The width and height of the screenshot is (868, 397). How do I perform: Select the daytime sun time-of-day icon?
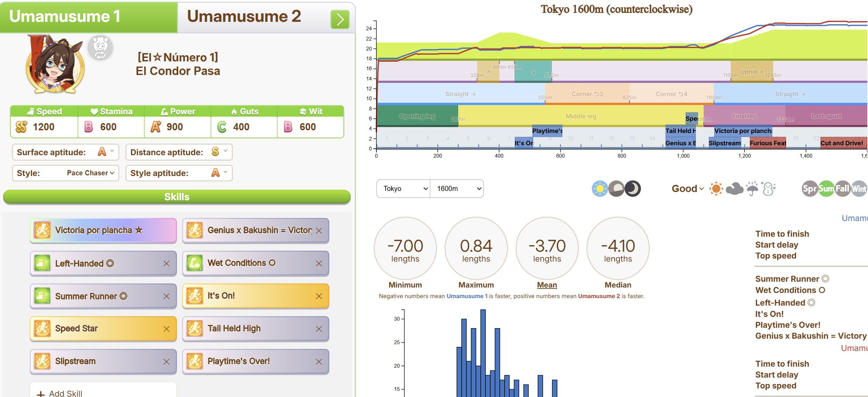[x=600, y=189]
